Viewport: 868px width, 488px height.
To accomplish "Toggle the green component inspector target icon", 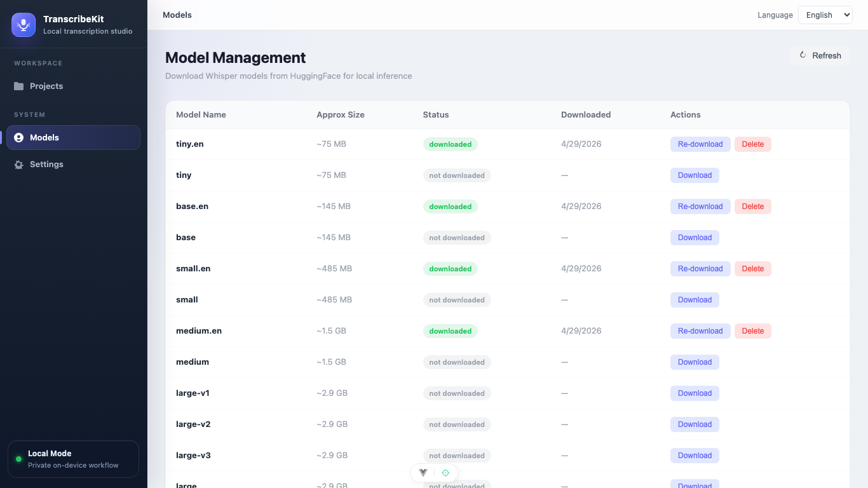I will (x=445, y=473).
